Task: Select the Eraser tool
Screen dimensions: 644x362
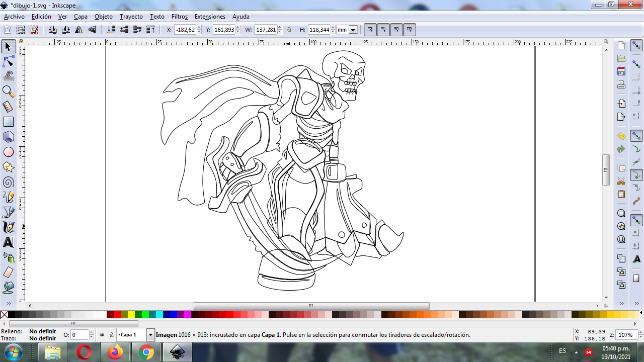Action: click(x=8, y=273)
